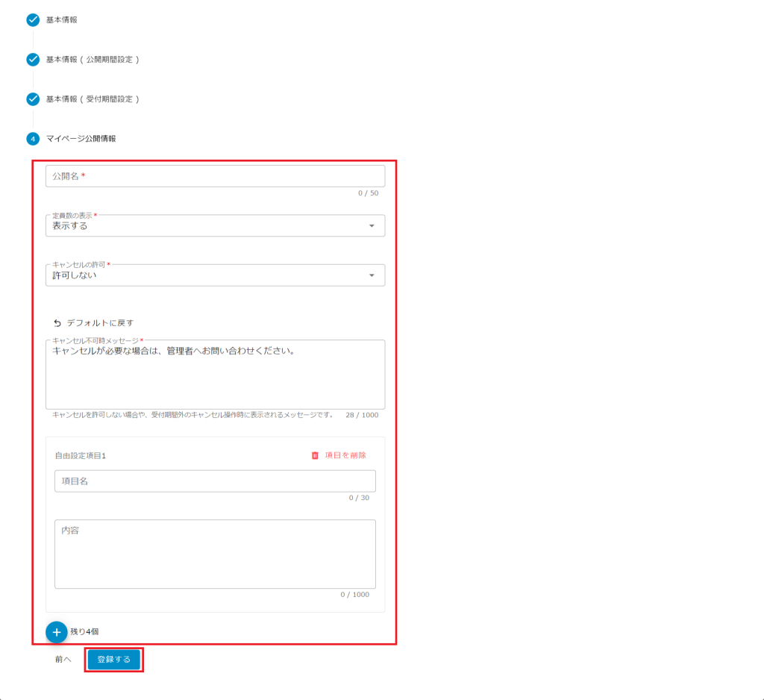
Task: Go back with the 前へ button
Action: click(63, 660)
